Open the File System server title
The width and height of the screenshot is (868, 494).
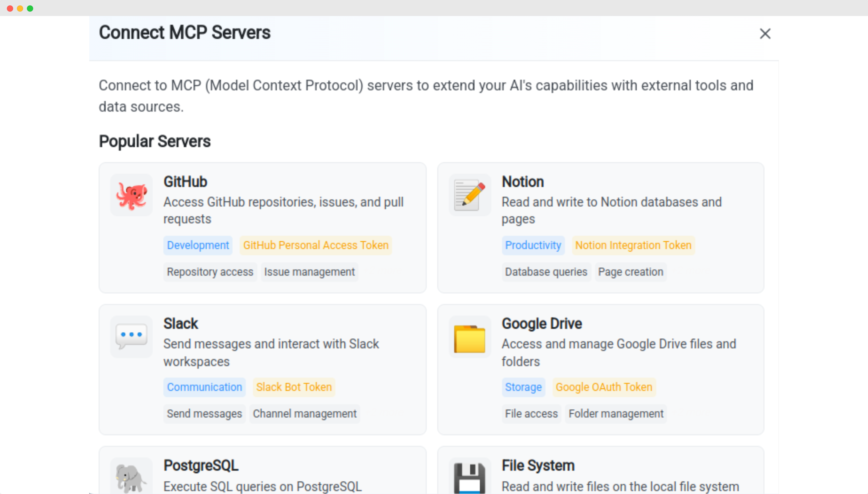click(x=538, y=465)
